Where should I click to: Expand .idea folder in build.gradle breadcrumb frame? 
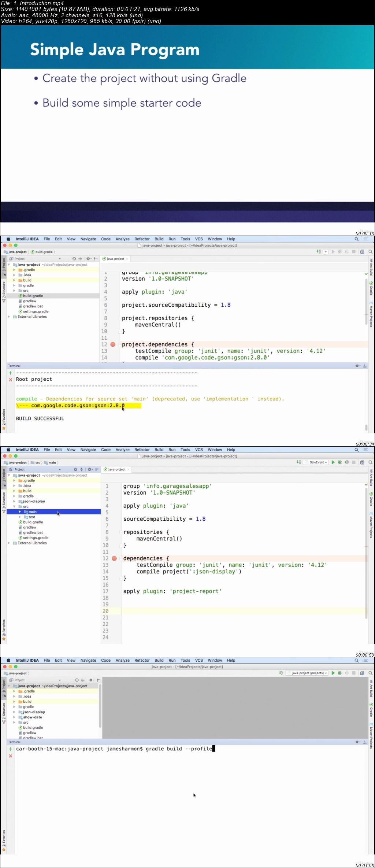click(x=14, y=275)
